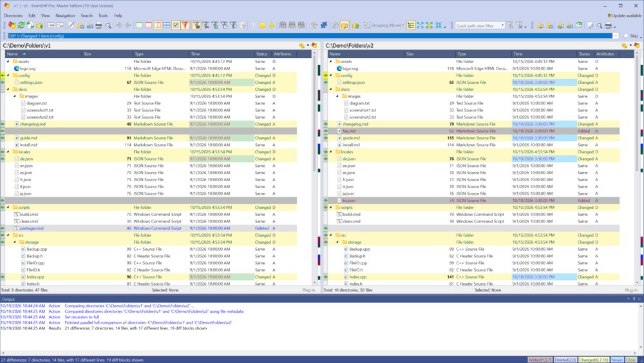Toggle the two-pane vertical split view button
Screen dimensions: 644x363
[x=158, y=26]
